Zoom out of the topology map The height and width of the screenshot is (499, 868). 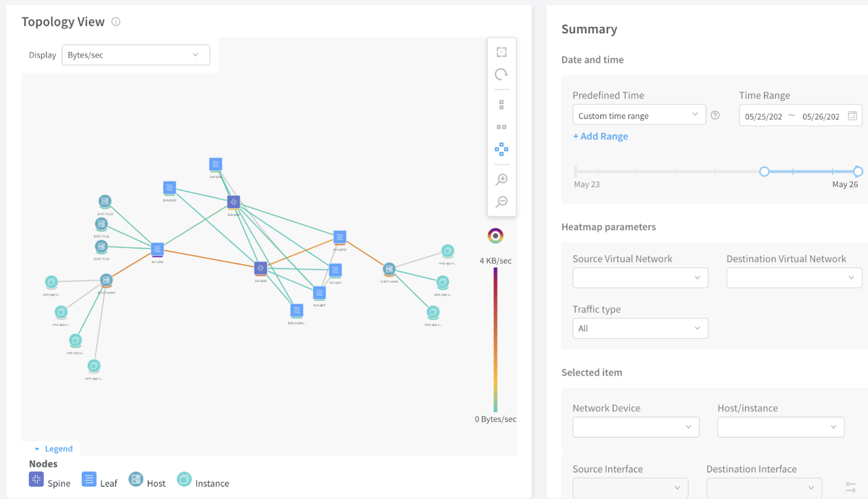point(501,201)
